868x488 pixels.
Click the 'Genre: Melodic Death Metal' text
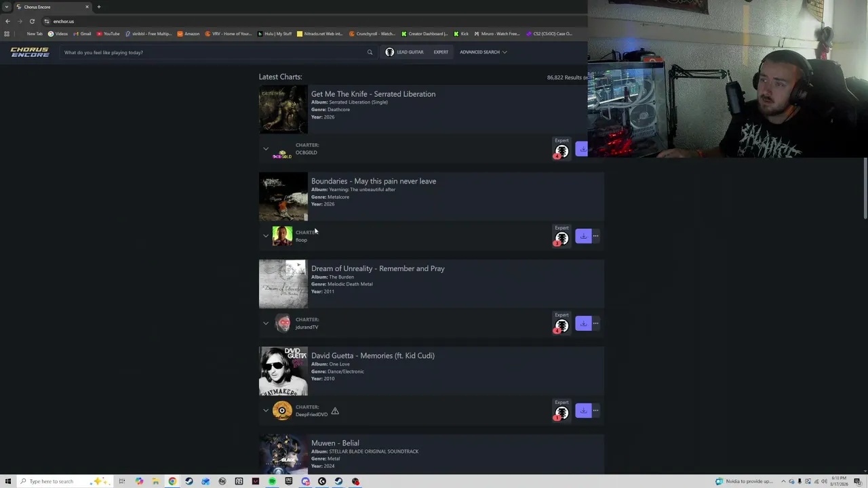342,284
